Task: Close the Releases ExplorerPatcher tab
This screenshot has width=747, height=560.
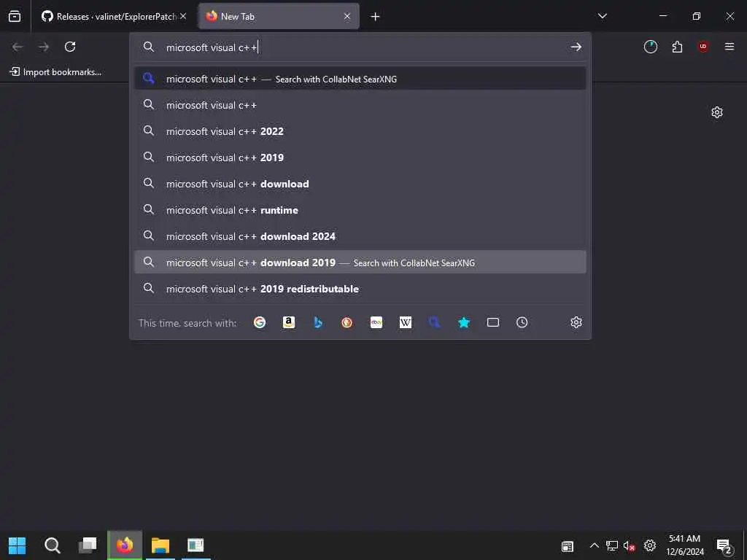Action: [183, 16]
